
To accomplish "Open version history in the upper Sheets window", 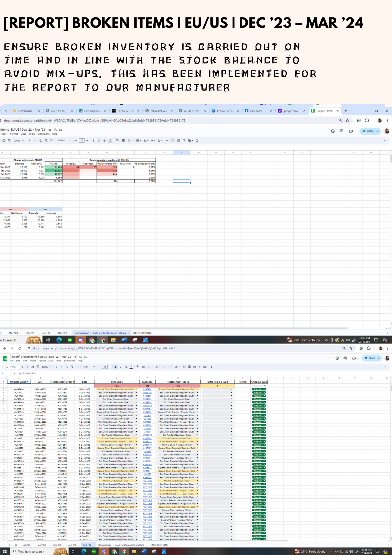I will 333,131.
